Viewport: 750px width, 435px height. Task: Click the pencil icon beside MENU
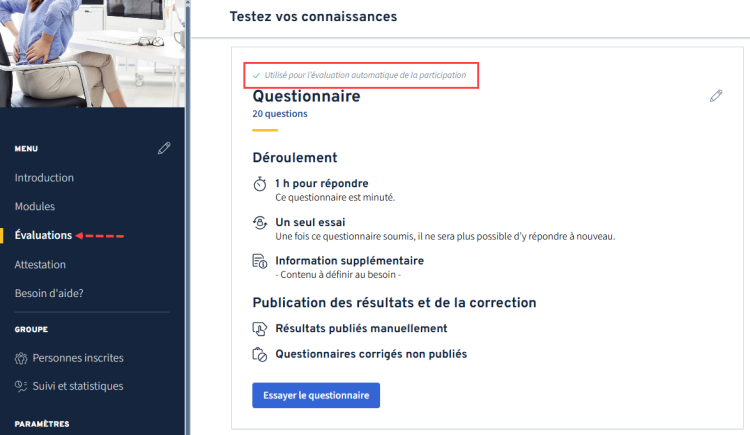click(x=164, y=148)
